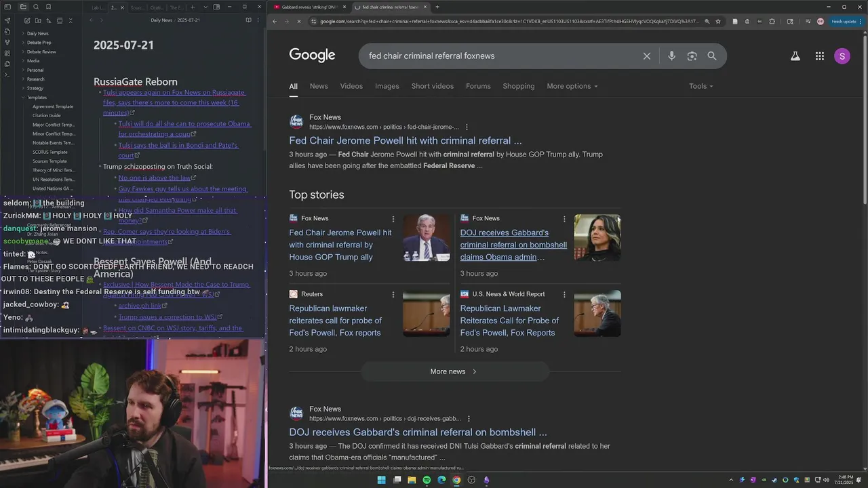Open the search magnifier icon in Obsidian sidebar
The width and height of the screenshot is (868, 488).
[x=36, y=7]
